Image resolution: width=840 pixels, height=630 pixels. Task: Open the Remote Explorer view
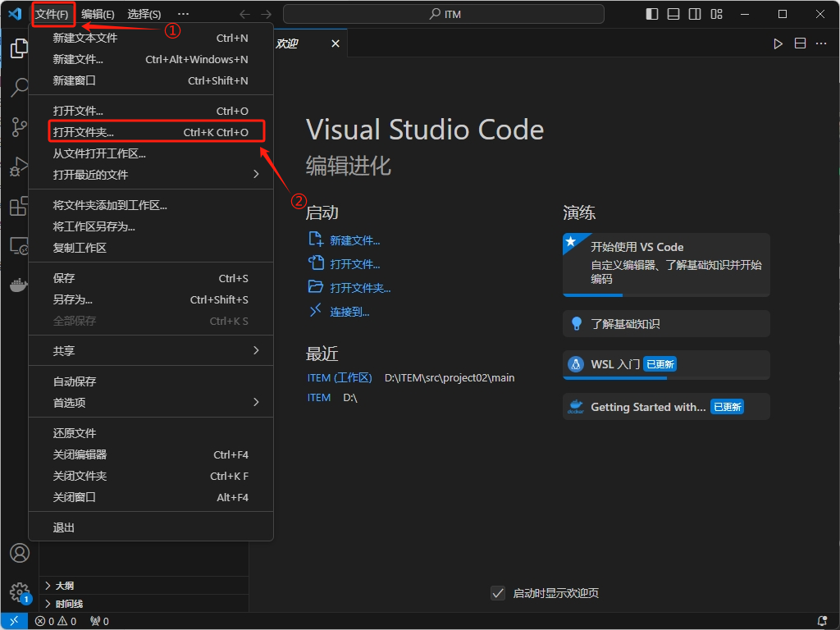coord(19,246)
